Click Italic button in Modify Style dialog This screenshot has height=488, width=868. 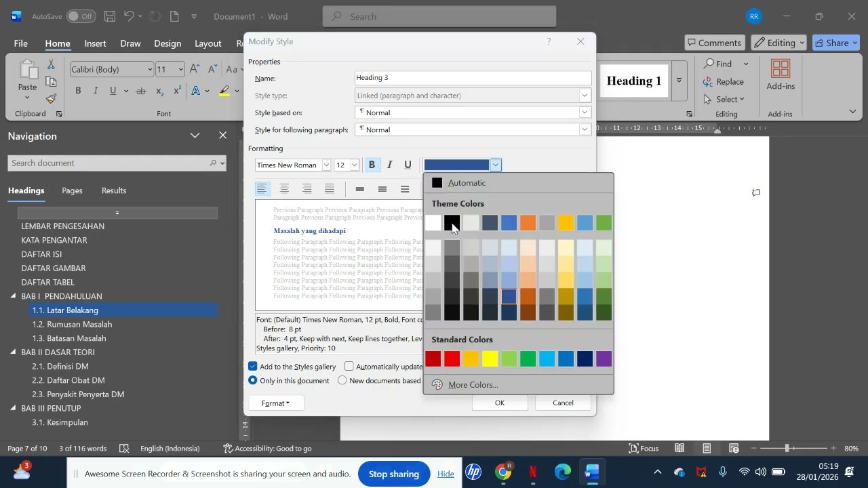(x=389, y=165)
